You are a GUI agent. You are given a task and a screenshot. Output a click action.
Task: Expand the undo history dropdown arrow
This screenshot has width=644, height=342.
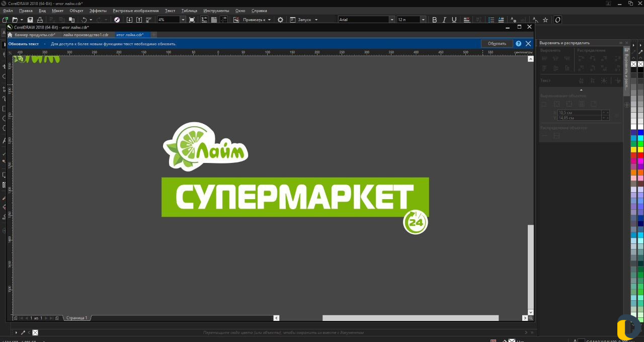click(x=91, y=20)
